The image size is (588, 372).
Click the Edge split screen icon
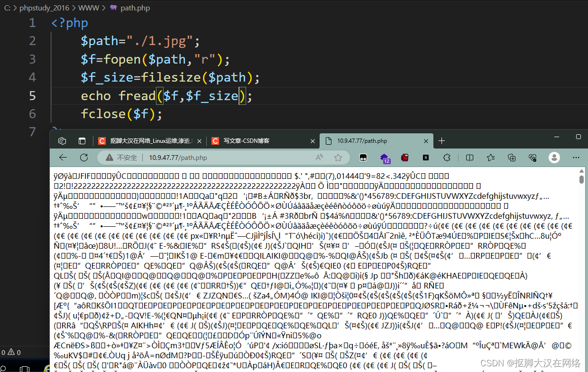(x=469, y=158)
